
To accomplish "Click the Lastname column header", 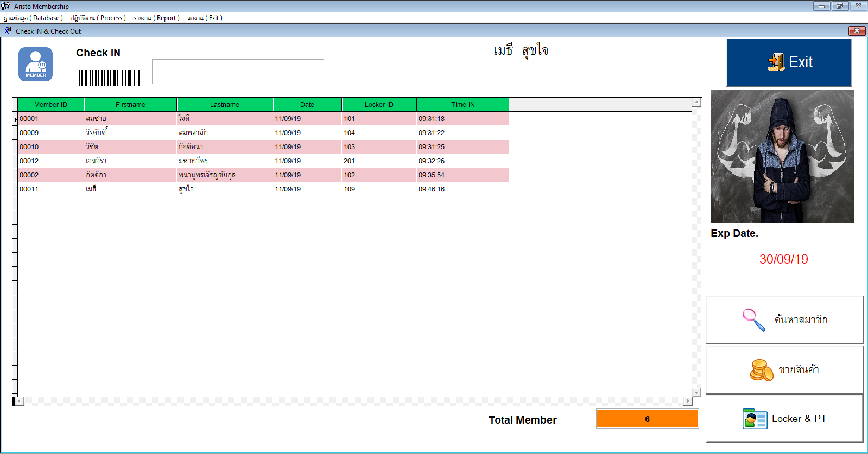I will click(225, 105).
